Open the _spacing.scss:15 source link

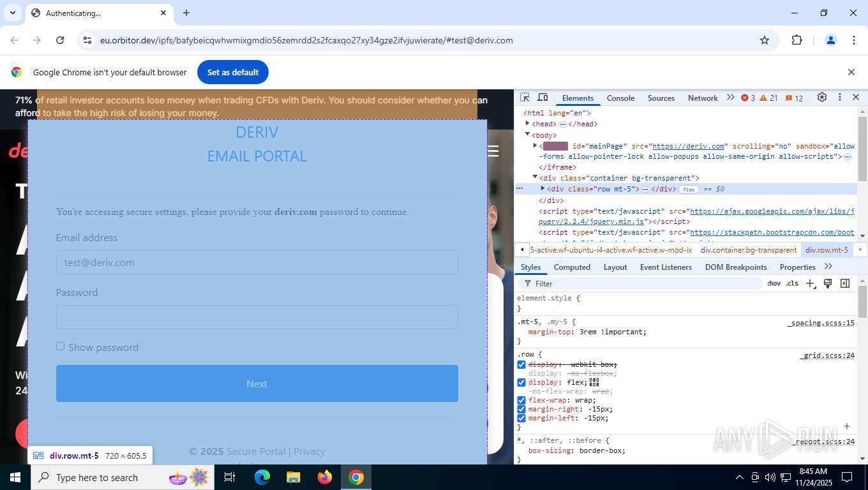tap(821, 323)
